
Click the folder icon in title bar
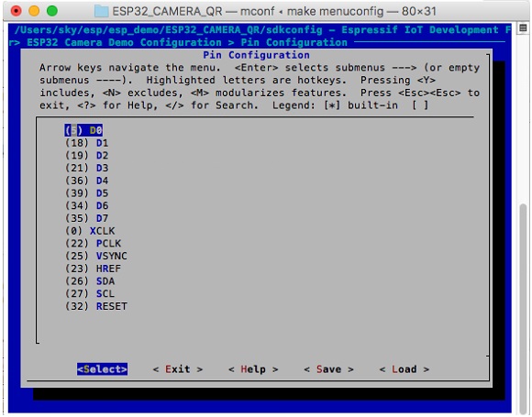coord(101,11)
